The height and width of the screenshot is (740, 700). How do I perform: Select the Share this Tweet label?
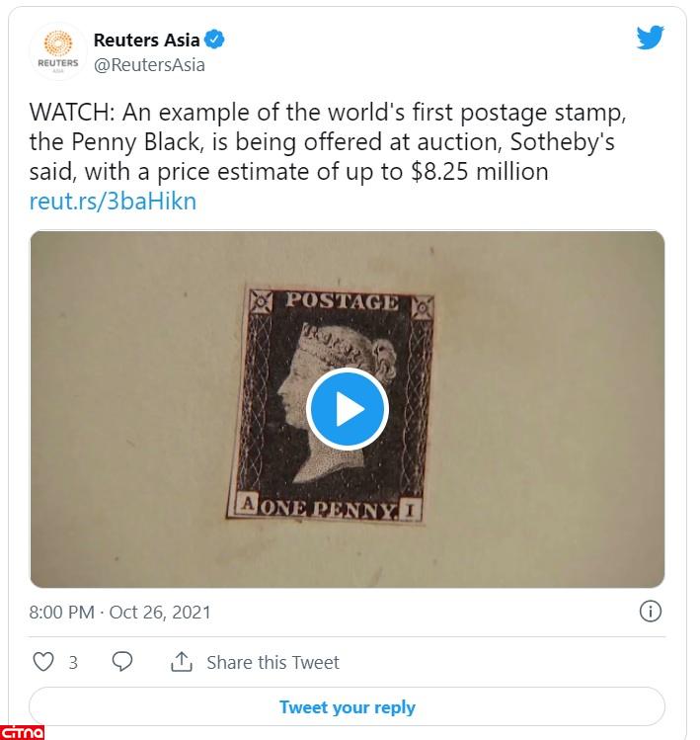[x=272, y=663]
